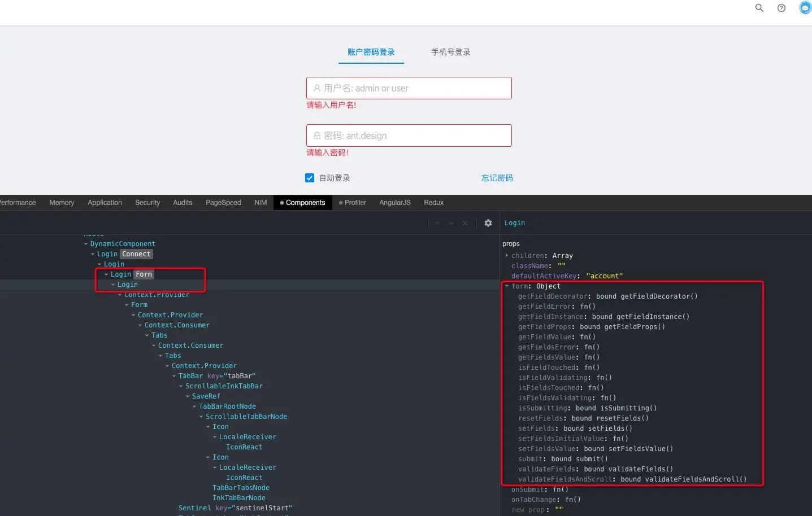Collapse the Login Connect tree node
The height and width of the screenshot is (516, 812).
[x=93, y=254]
